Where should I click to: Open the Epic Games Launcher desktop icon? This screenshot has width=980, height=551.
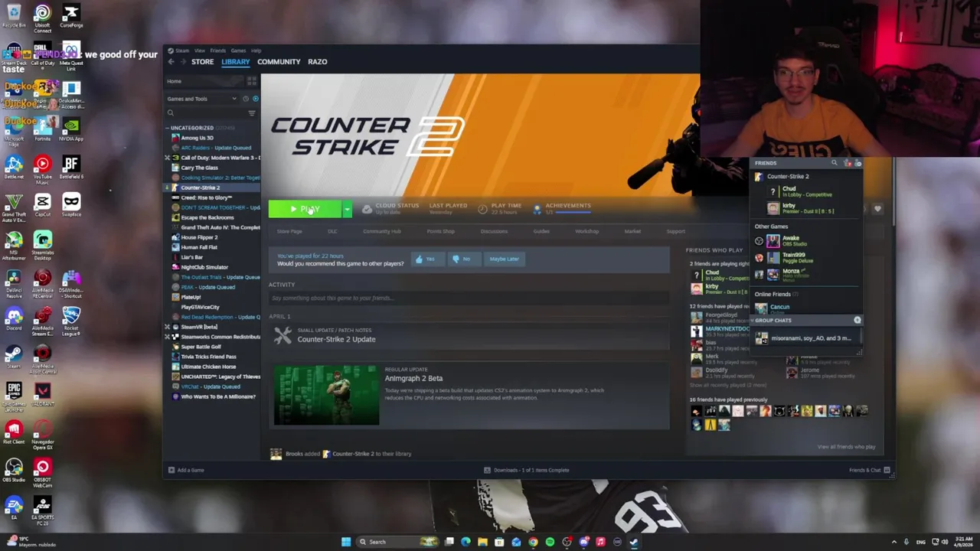tap(14, 395)
